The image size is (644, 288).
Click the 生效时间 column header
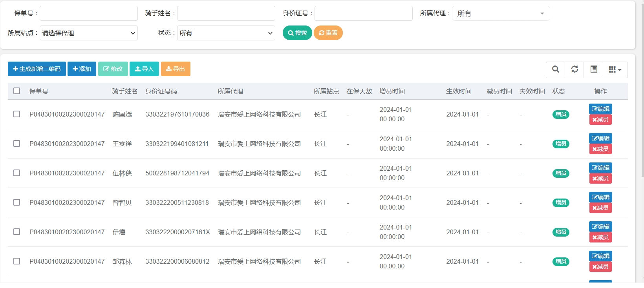tap(459, 91)
